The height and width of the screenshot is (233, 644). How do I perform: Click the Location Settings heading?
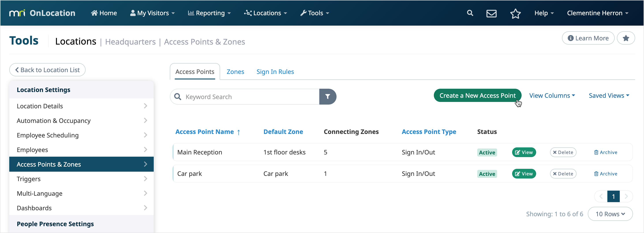(x=43, y=90)
